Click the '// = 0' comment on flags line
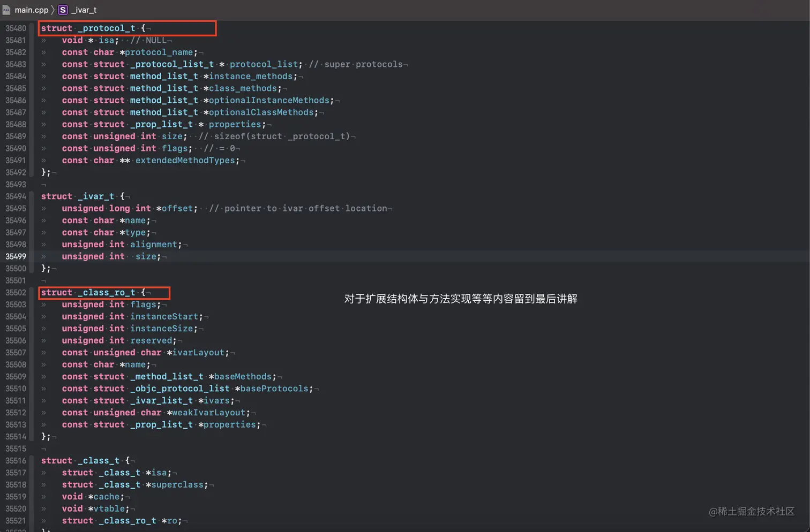This screenshot has width=810, height=532. coord(219,148)
